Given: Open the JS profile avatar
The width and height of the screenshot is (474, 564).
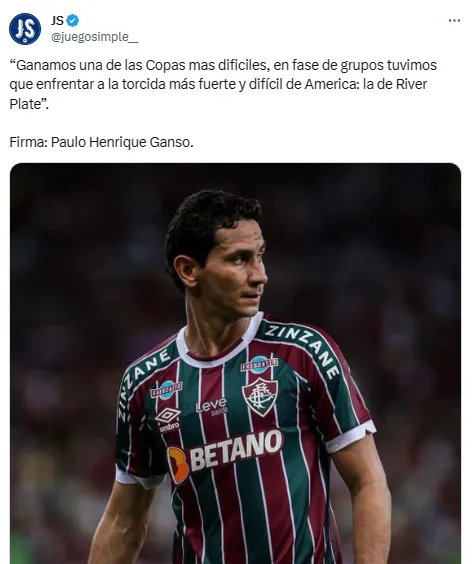Looking at the screenshot, I should [25, 29].
